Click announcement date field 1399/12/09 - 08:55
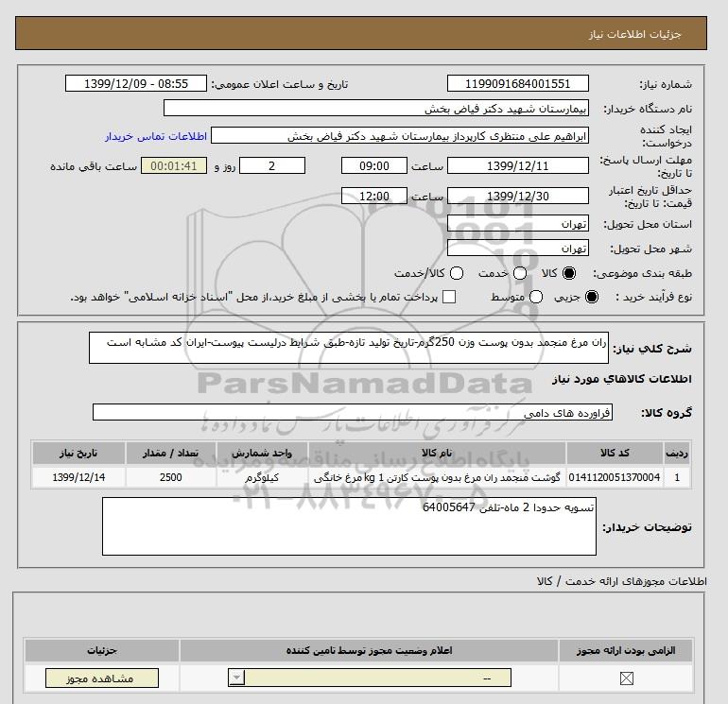 [136, 83]
